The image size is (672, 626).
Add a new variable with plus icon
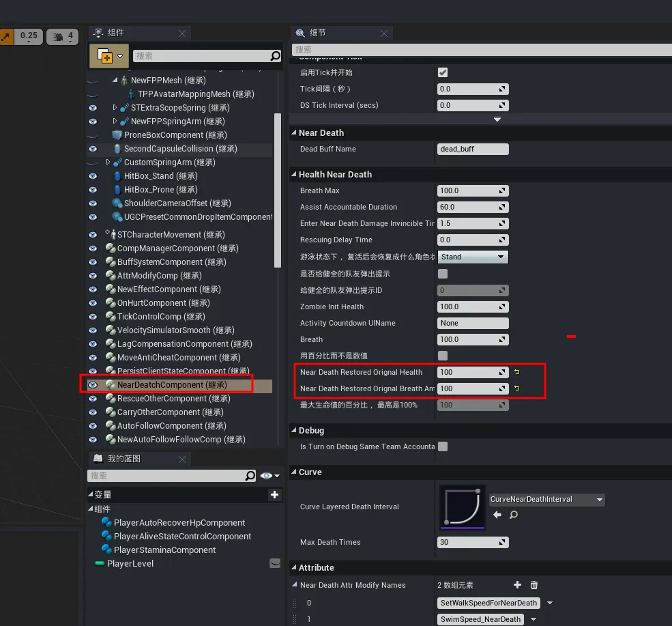point(274,494)
